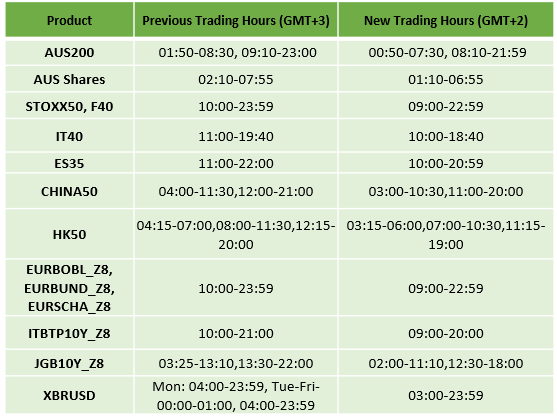
Task: Select the IT40 product cell
Action: tap(69, 136)
